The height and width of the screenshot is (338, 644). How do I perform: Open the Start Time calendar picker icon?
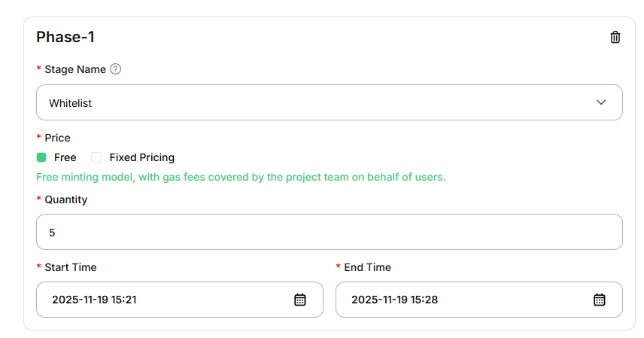[x=299, y=300]
